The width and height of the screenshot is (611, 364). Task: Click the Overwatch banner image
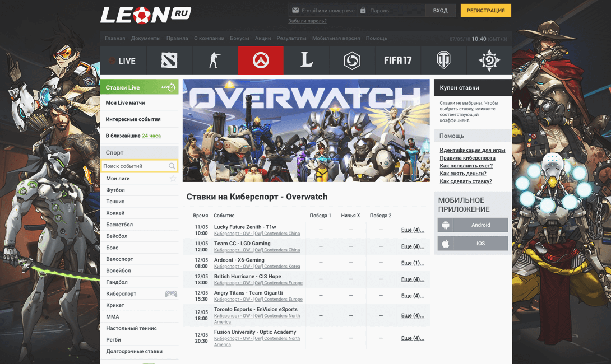pos(306,130)
